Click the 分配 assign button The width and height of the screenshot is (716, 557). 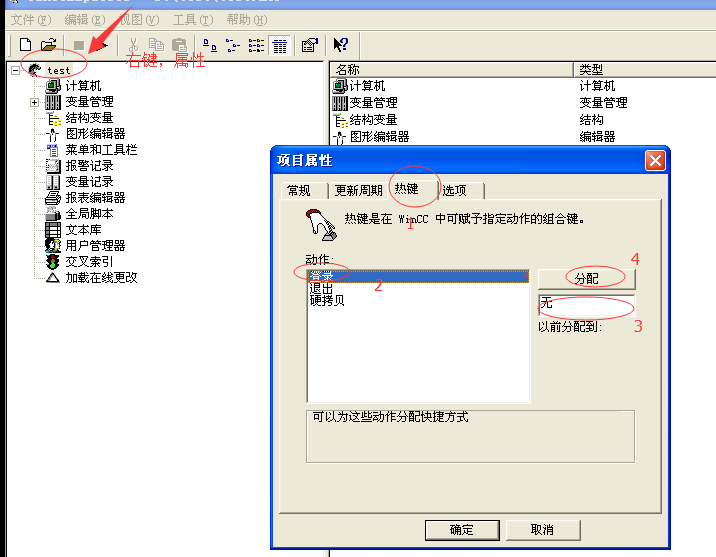tap(586, 278)
